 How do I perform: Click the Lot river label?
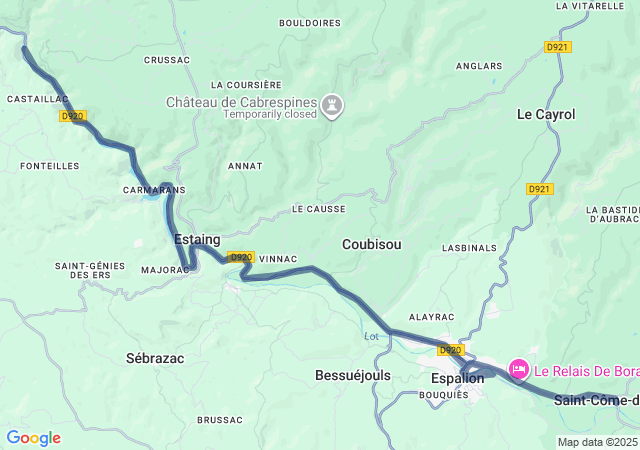pyautogui.click(x=371, y=336)
